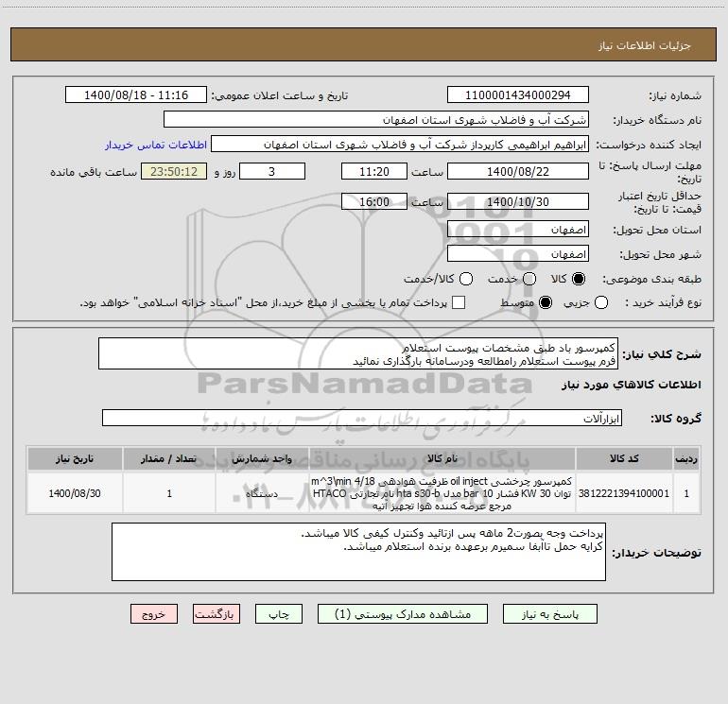Select the جزیی purchase type radio
728x704 pixels.
(x=600, y=302)
